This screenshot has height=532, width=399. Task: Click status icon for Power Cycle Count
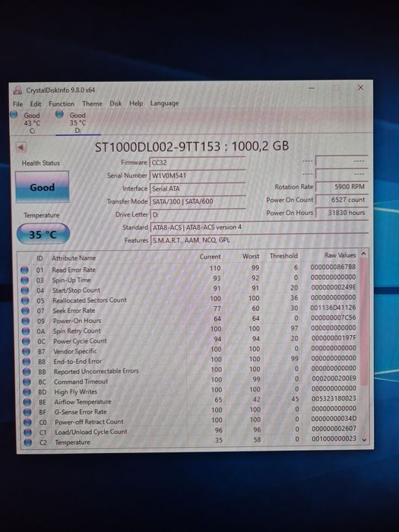tap(26, 341)
